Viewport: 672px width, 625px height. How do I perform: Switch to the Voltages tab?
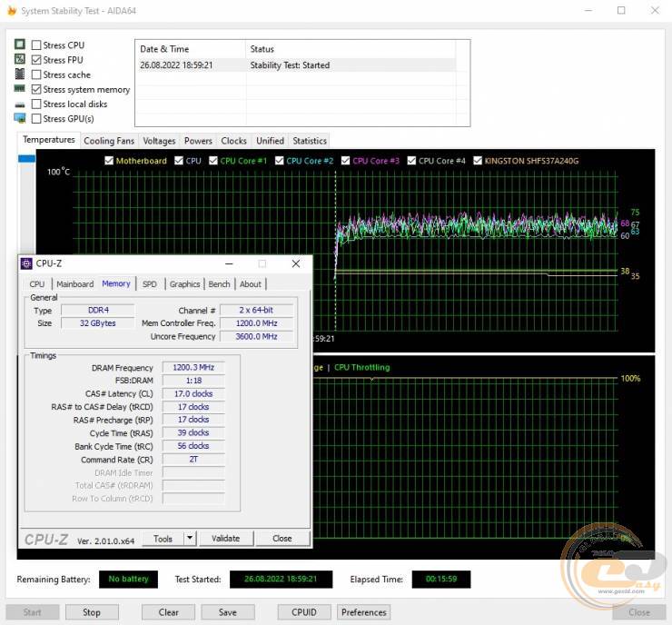click(x=159, y=141)
